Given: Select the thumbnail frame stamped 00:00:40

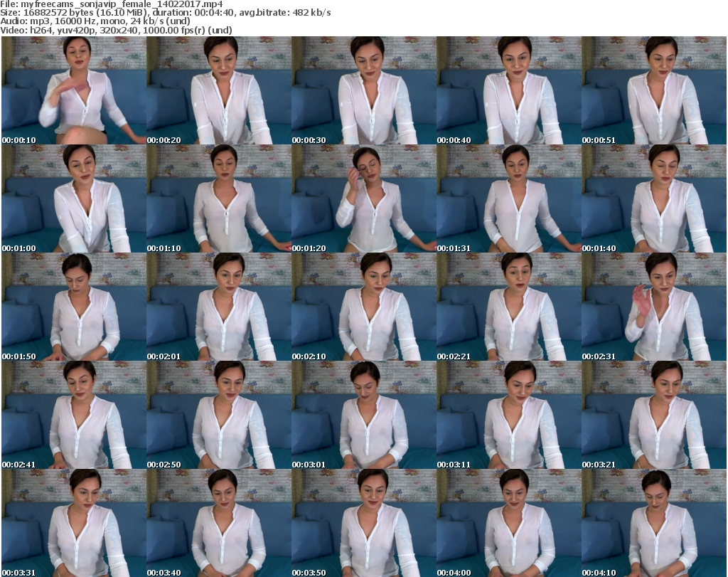Looking at the screenshot, I should tap(509, 90).
